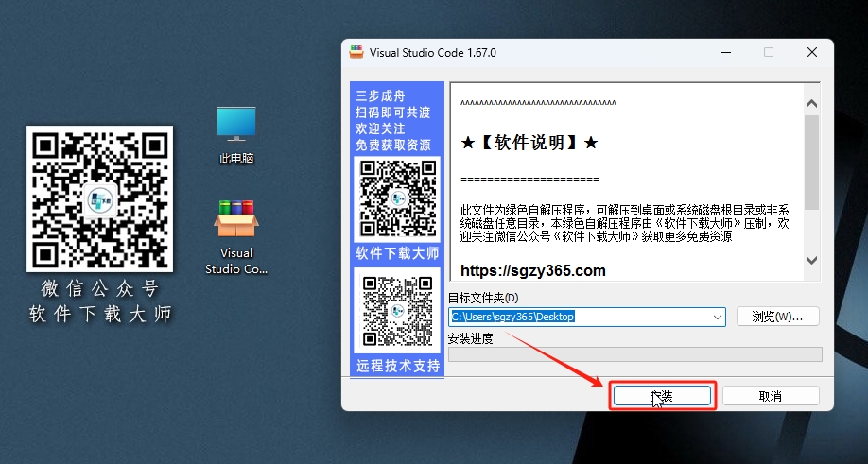The width and height of the screenshot is (868, 464).
Task: Open the 此电脑 desktop icon
Action: point(236,135)
